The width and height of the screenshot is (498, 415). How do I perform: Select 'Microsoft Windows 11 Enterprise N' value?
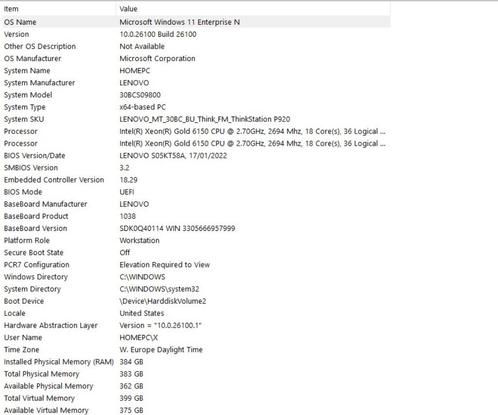coord(180,22)
